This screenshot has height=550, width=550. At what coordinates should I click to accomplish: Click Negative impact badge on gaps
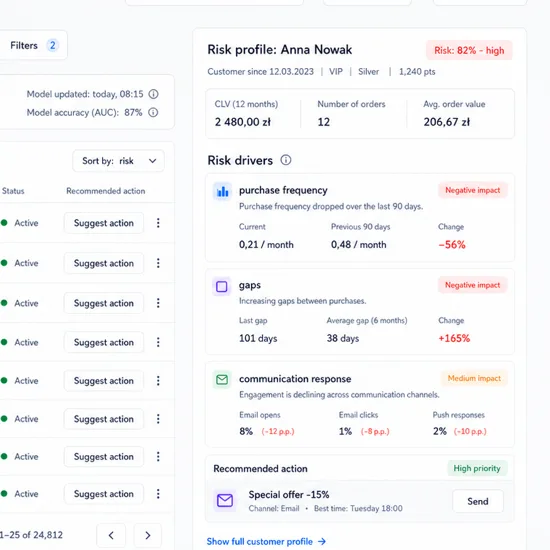click(x=472, y=285)
